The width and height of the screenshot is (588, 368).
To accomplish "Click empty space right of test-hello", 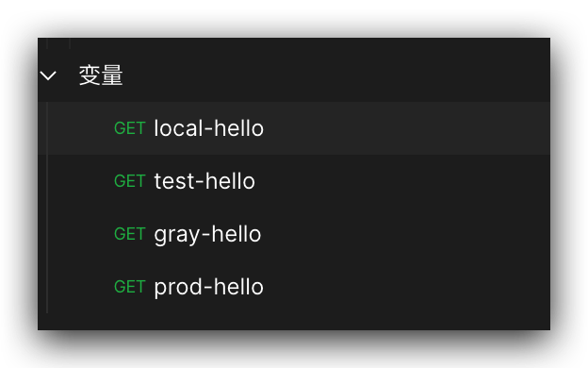I will click(x=402, y=181).
